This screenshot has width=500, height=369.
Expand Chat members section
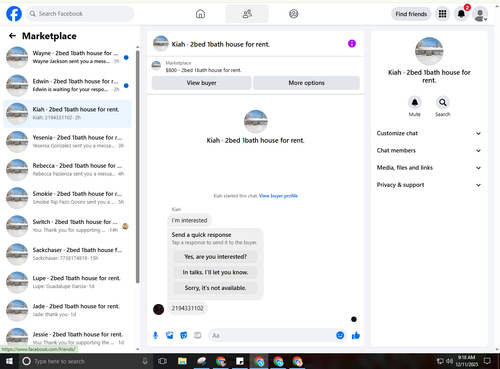click(x=429, y=150)
